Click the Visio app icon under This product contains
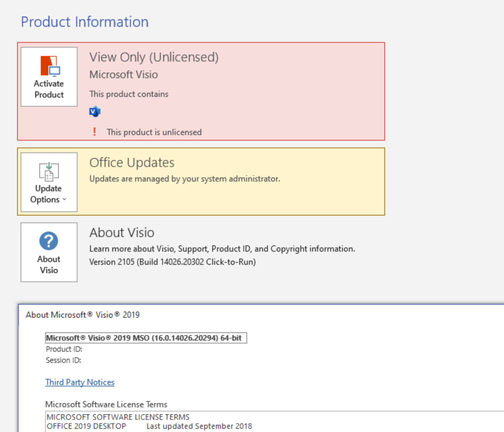Viewport: 504px width, 432px height. (95, 111)
